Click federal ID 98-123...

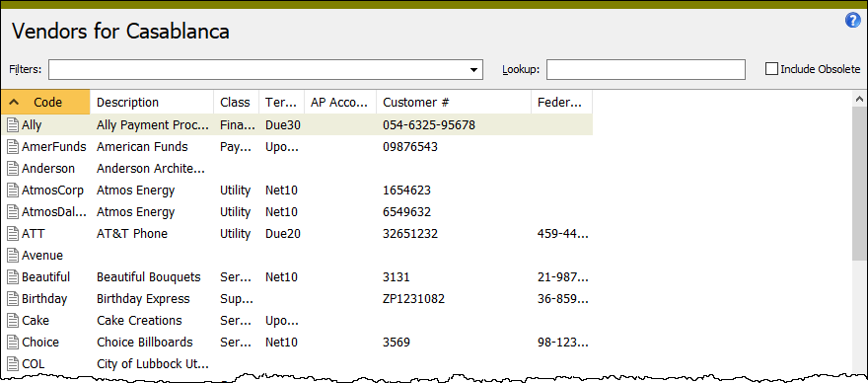tap(562, 342)
